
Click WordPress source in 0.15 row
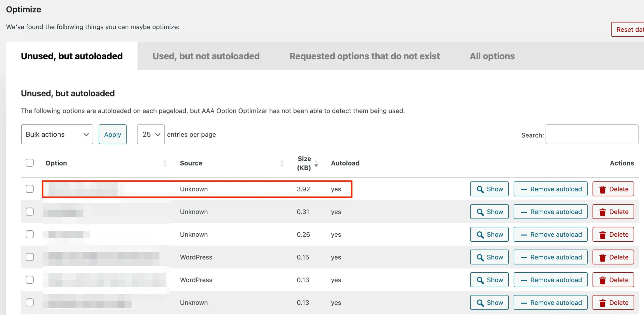(x=196, y=257)
